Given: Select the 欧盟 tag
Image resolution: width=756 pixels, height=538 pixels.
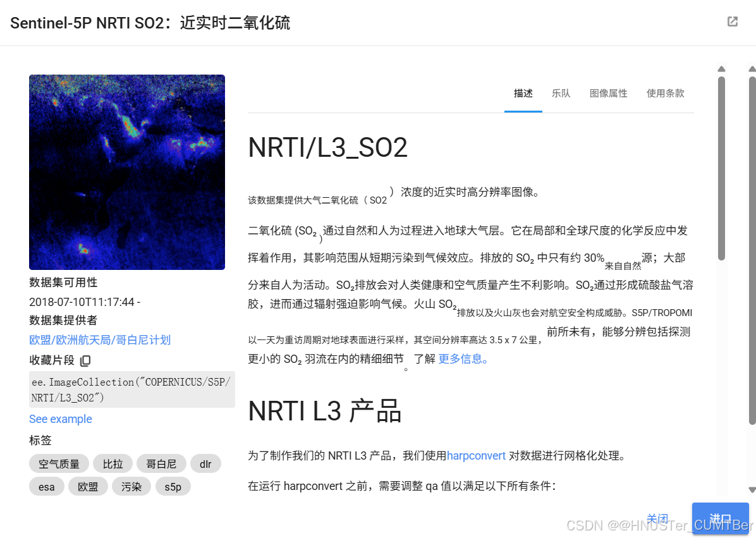Looking at the screenshot, I should pyautogui.click(x=88, y=486).
